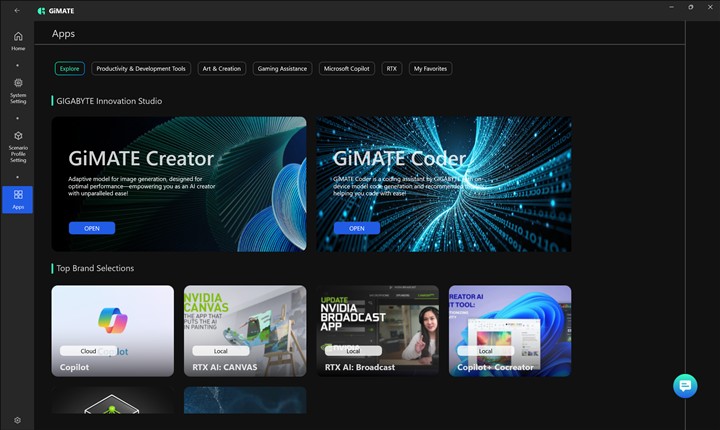
Task: View the My Favorites tab
Action: (x=431, y=69)
